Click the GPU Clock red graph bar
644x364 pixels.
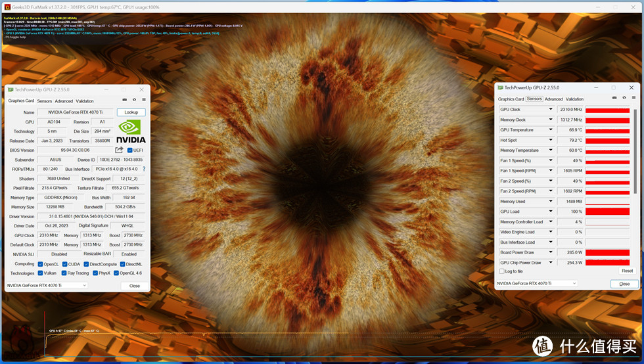coord(607,110)
